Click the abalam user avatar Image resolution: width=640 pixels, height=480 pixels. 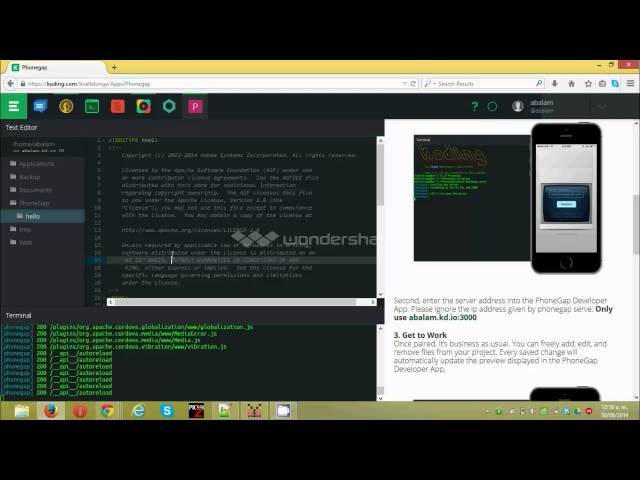click(x=518, y=107)
